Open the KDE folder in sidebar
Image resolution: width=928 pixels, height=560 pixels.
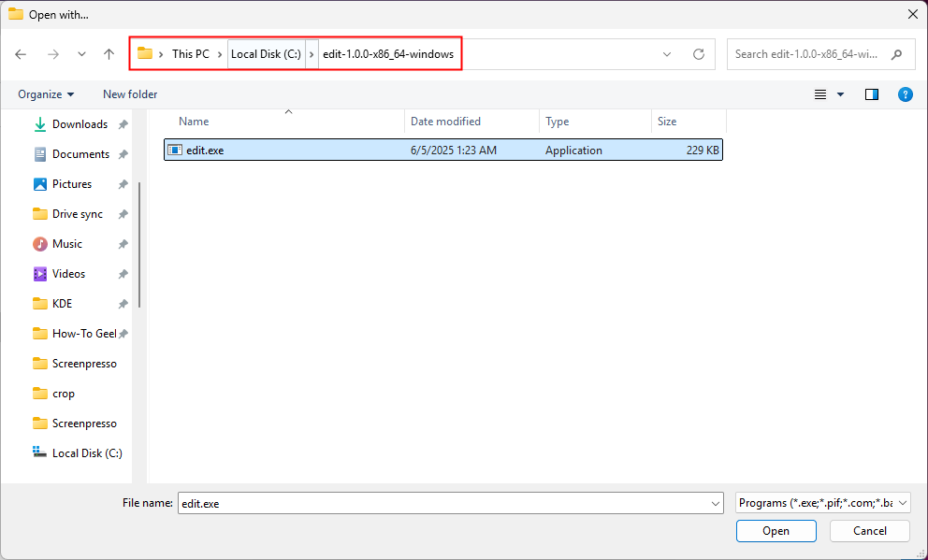62,304
